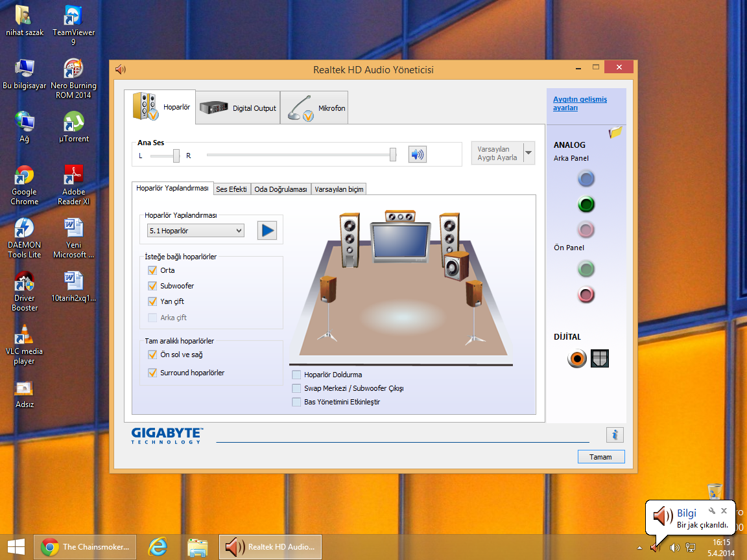Click the main volume slider handle

tap(393, 154)
